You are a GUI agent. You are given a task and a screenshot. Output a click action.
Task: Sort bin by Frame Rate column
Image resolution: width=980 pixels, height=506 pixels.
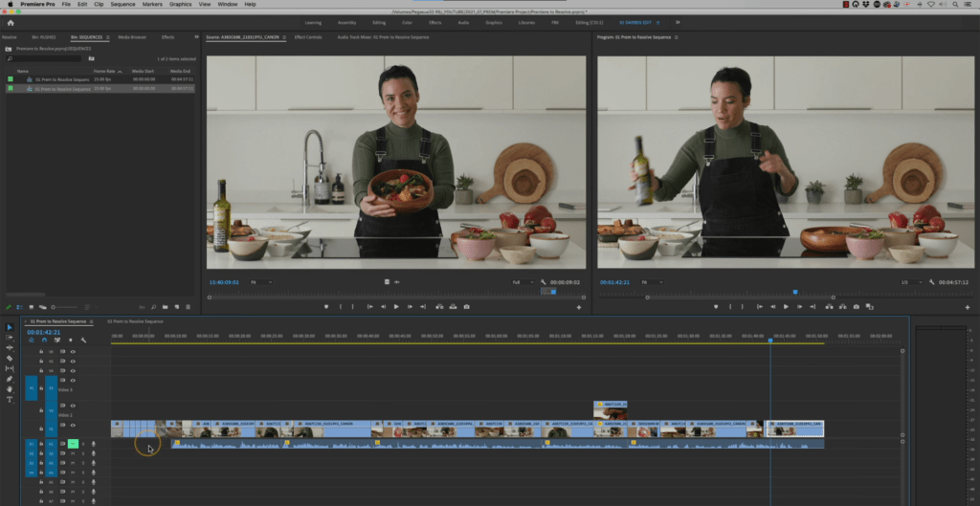[104, 71]
